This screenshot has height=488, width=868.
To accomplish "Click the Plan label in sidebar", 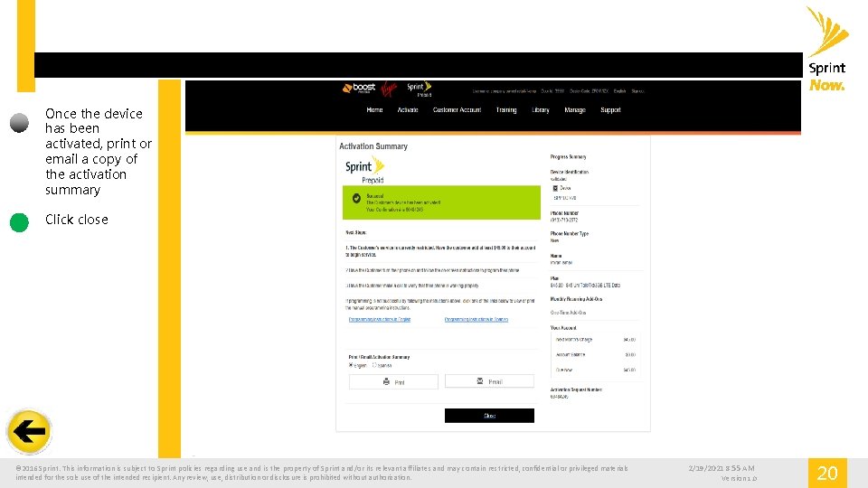I will click(x=554, y=278).
